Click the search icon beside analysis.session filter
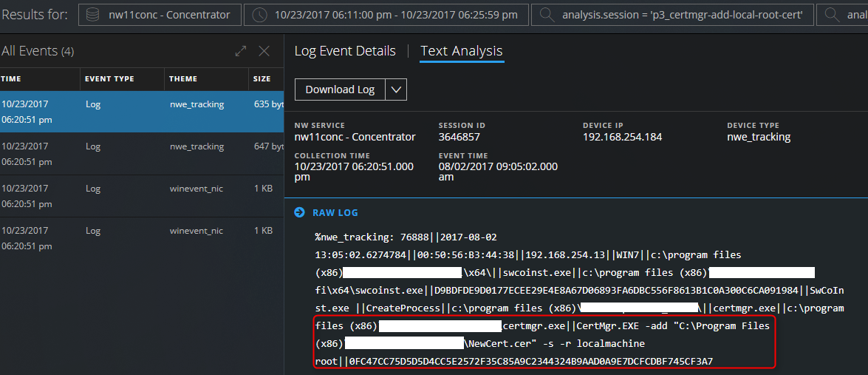This screenshot has width=868, height=375. pos(547,15)
